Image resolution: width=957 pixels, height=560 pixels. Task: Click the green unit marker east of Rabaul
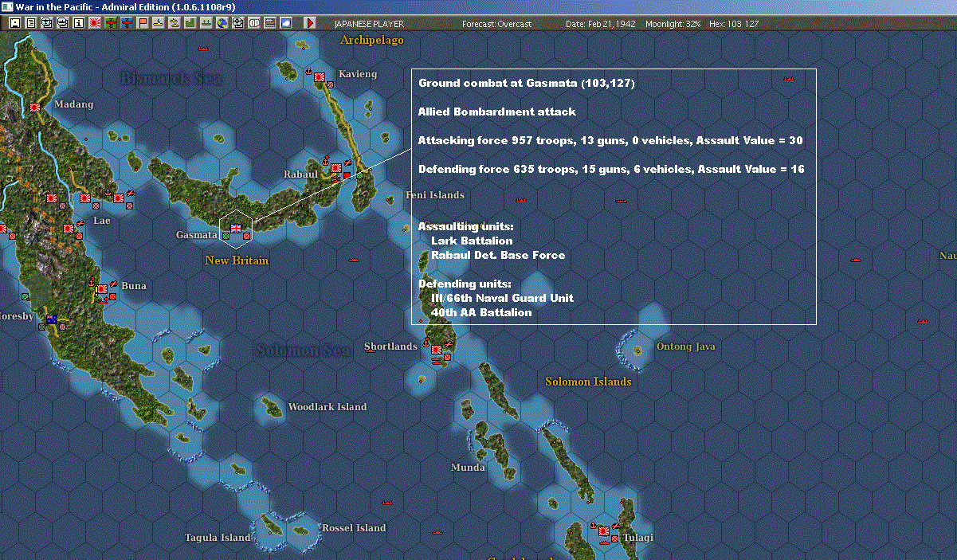(x=359, y=175)
